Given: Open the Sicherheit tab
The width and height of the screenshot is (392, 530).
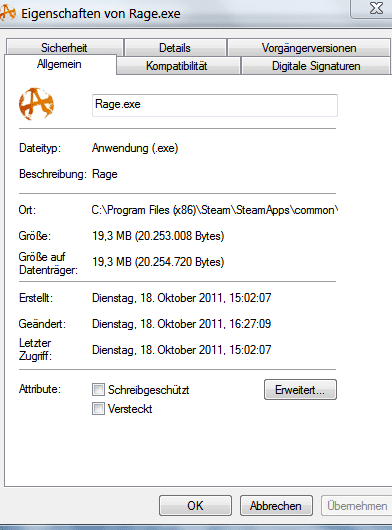Looking at the screenshot, I should tap(64, 47).
